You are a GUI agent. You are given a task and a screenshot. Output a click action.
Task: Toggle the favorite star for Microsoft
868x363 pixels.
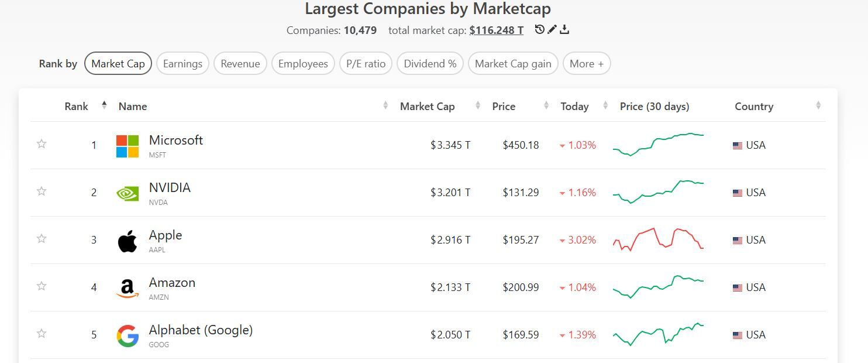[42, 144]
